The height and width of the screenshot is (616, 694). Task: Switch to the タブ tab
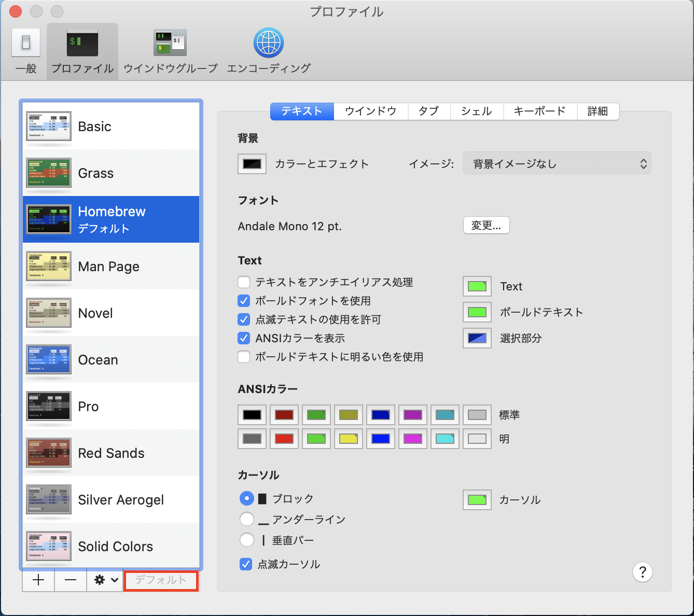pos(429,111)
